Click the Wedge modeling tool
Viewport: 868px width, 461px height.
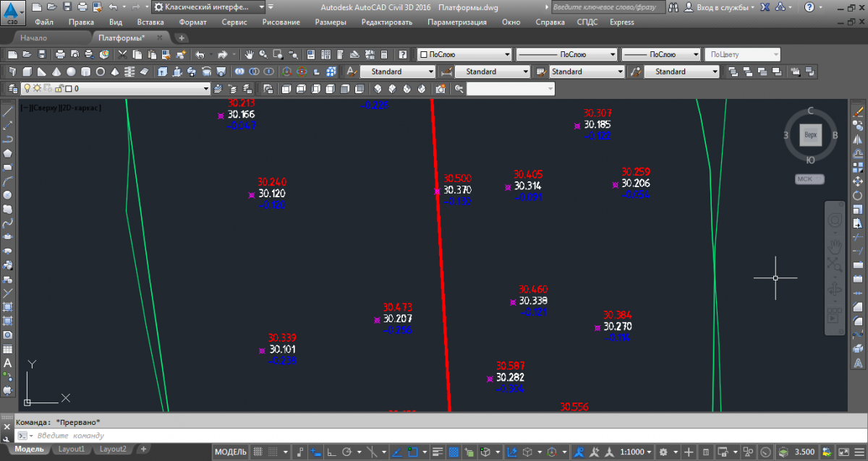42,72
